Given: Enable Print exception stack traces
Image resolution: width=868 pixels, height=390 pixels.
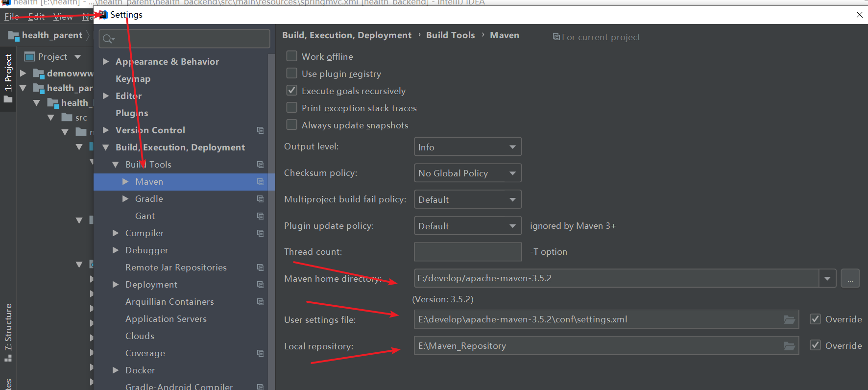Looking at the screenshot, I should pyautogui.click(x=291, y=108).
